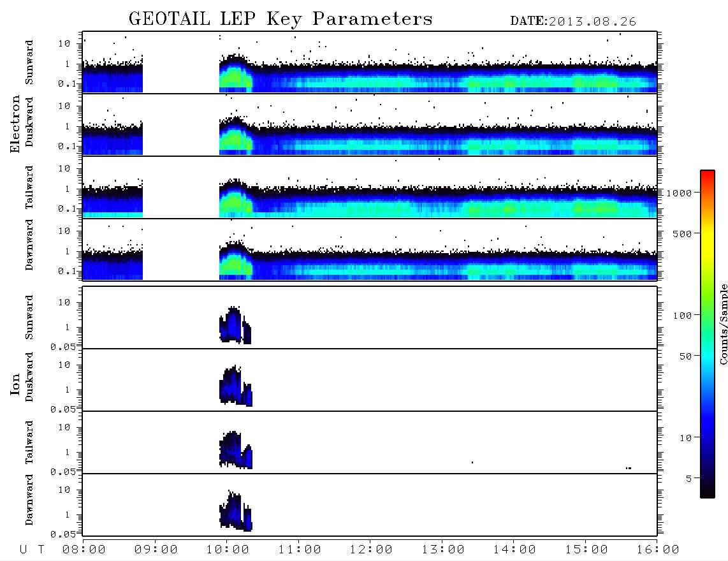
Task: Select the Electron Dawnward panel label
Action: (x=29, y=245)
